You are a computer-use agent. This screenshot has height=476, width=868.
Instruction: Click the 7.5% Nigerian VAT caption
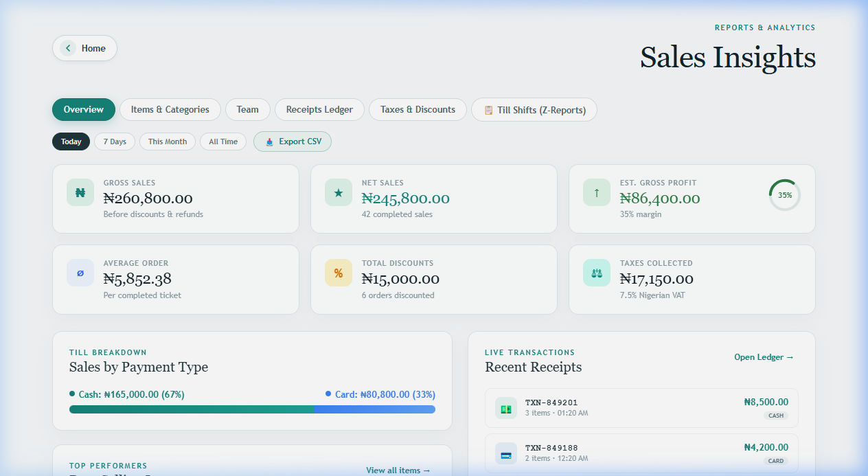652,295
